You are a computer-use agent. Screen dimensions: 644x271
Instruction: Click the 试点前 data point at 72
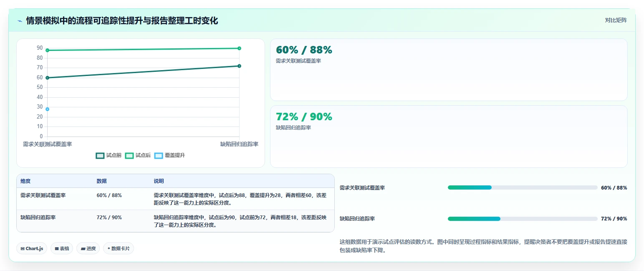click(239, 66)
